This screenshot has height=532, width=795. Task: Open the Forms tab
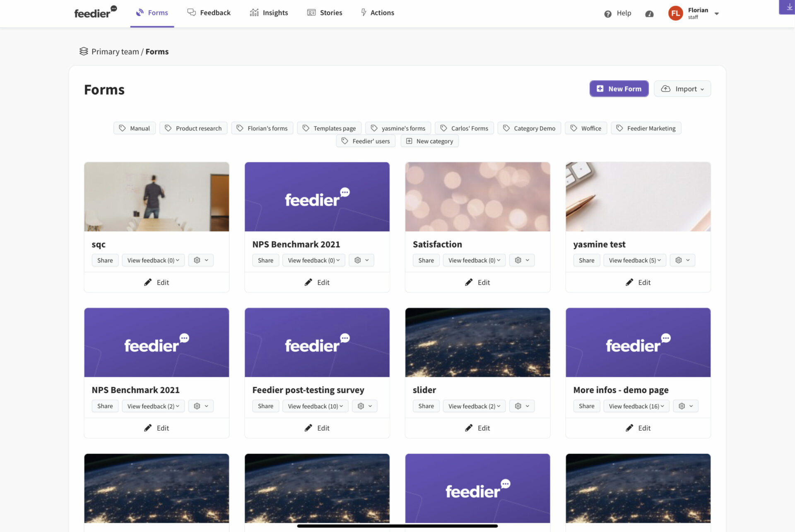(x=152, y=13)
